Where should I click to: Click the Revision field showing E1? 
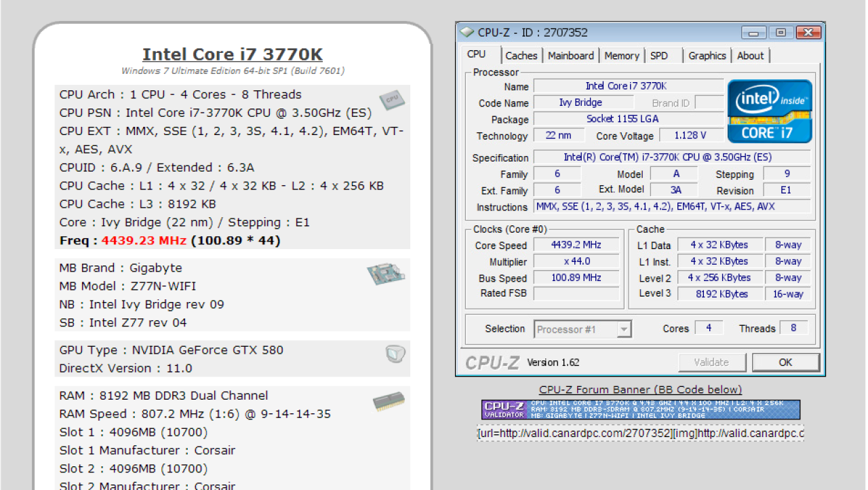pos(787,190)
